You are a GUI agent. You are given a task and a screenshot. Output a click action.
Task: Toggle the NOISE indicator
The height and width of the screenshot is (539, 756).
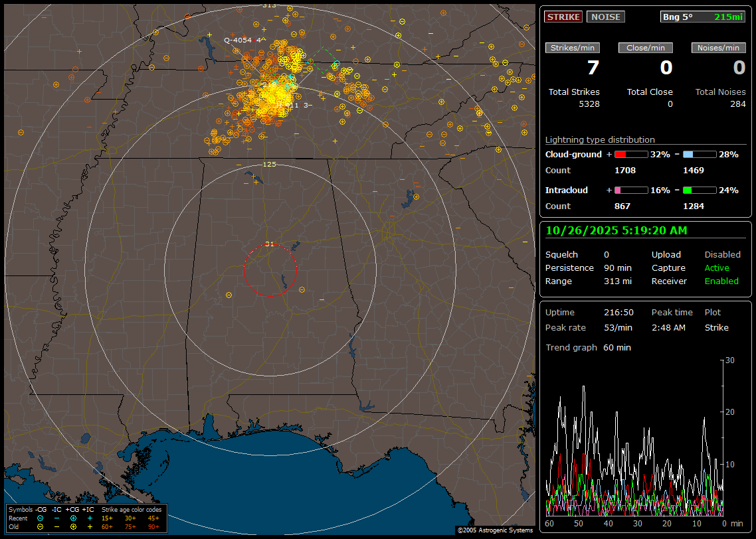point(605,17)
